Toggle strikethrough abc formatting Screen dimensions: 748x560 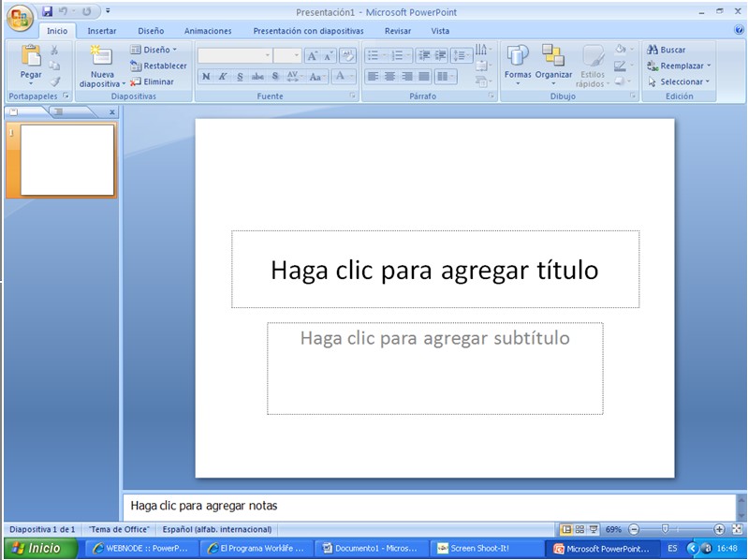tap(257, 76)
